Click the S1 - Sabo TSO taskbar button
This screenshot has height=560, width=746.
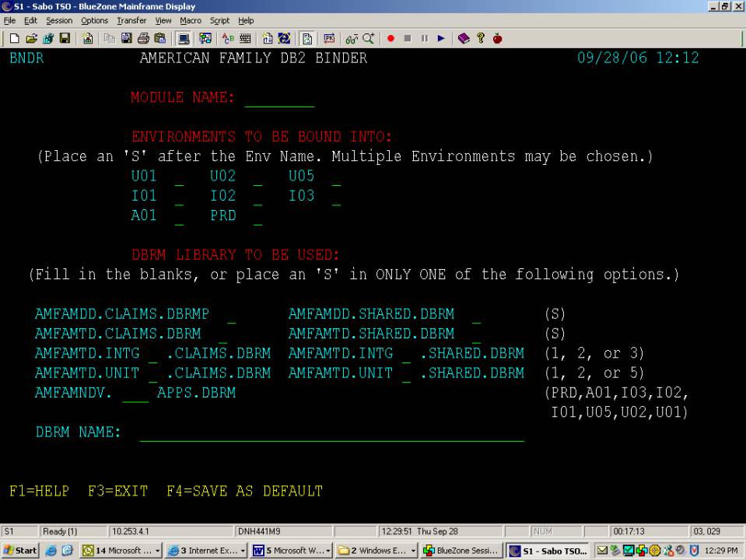coord(548,551)
